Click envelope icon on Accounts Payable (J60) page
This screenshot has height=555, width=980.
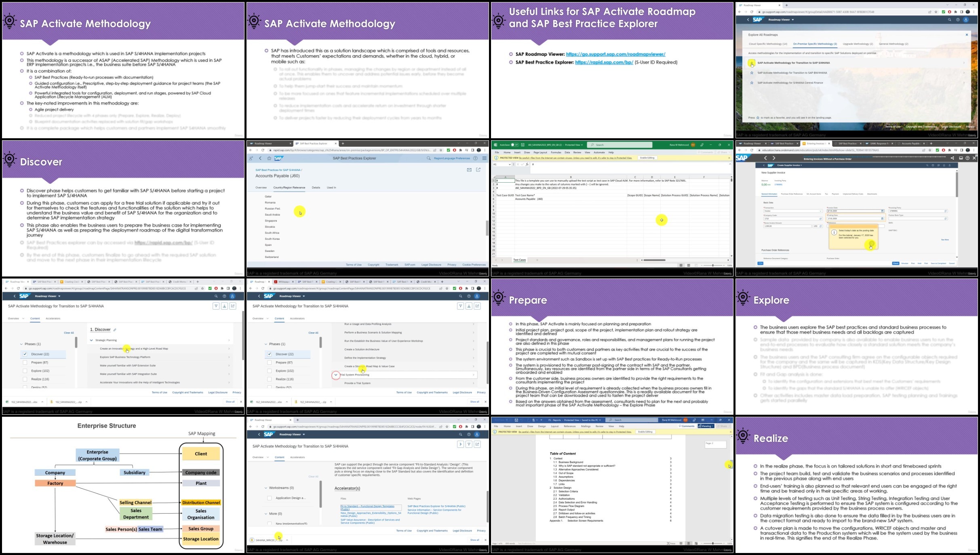(469, 170)
